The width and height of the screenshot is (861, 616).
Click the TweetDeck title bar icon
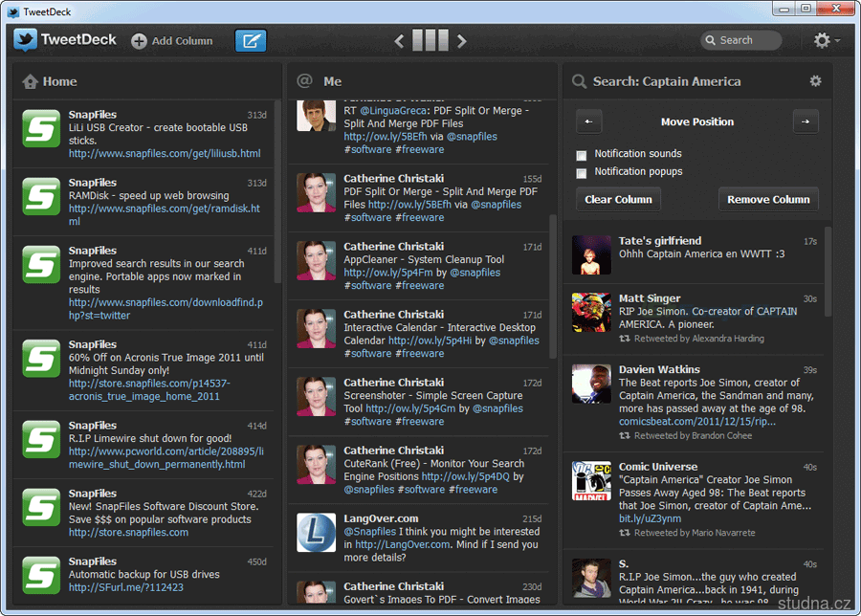[12, 11]
